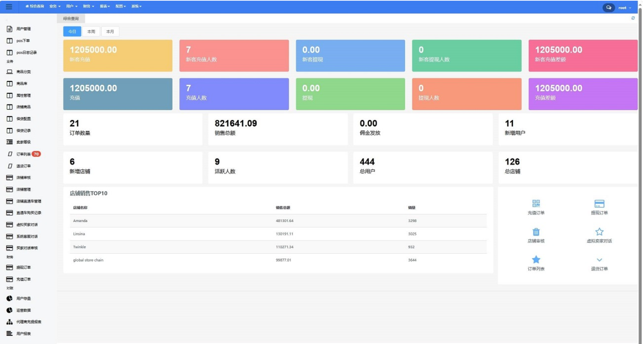Select the 今日 time filter
644x344 pixels.
[x=72, y=32]
